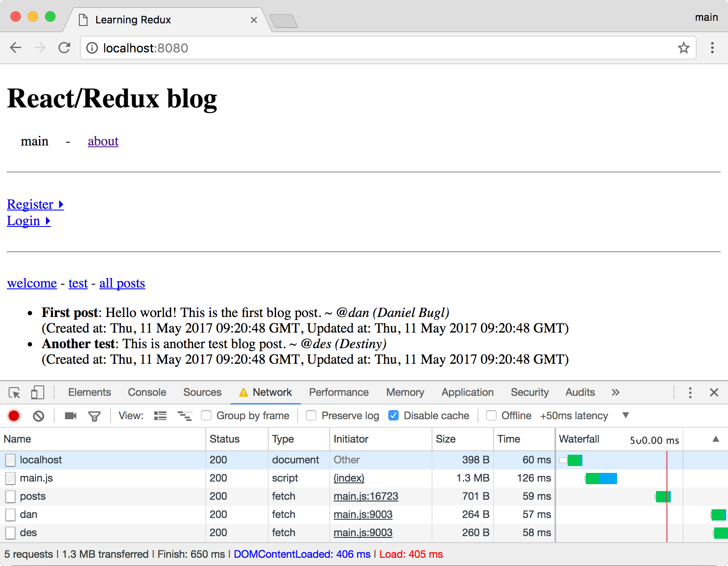Go back with the browser back arrow
This screenshot has width=728, height=566.
[x=16, y=48]
